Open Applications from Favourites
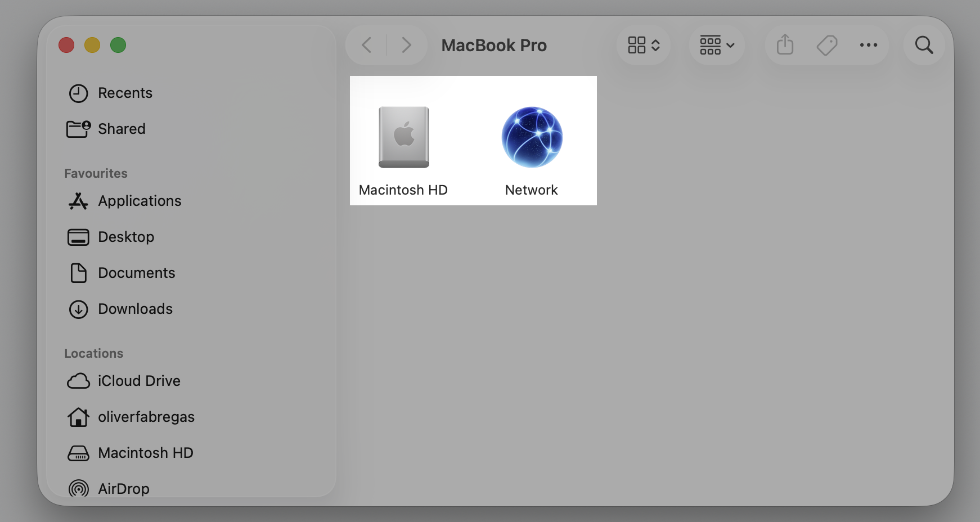Viewport: 980px width, 522px height. click(191, 201)
